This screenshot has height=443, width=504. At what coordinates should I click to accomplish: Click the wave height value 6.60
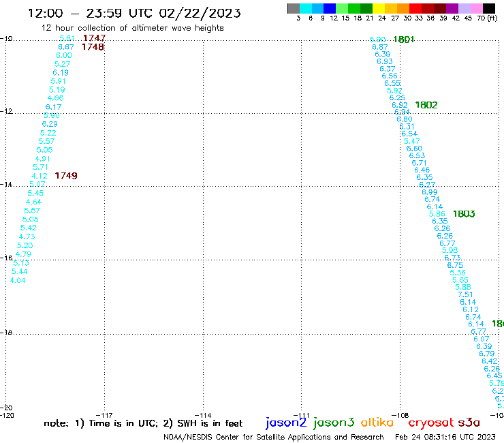point(414,149)
